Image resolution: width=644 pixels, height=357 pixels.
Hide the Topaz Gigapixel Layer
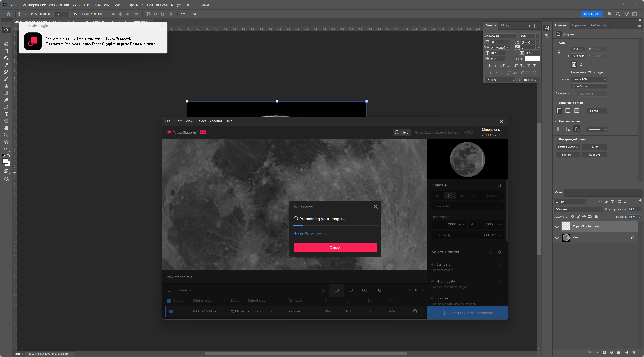(557, 227)
